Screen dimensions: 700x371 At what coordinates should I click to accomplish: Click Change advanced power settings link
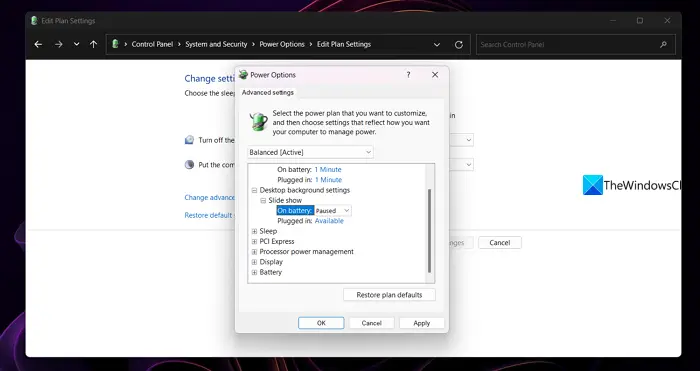coord(210,197)
